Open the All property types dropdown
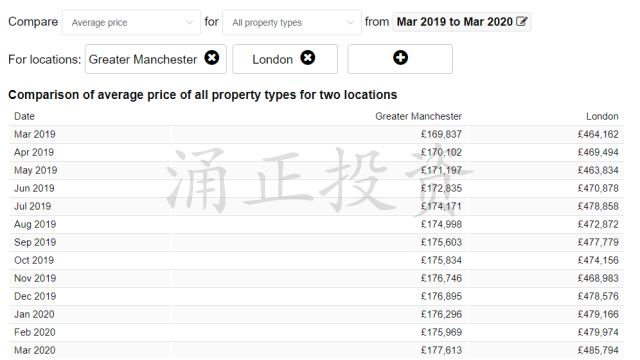 pos(292,22)
